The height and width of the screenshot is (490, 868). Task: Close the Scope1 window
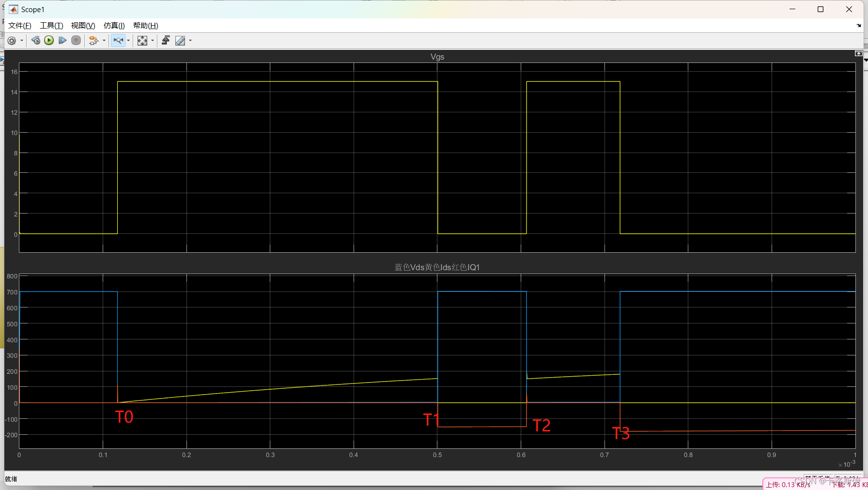(849, 9)
